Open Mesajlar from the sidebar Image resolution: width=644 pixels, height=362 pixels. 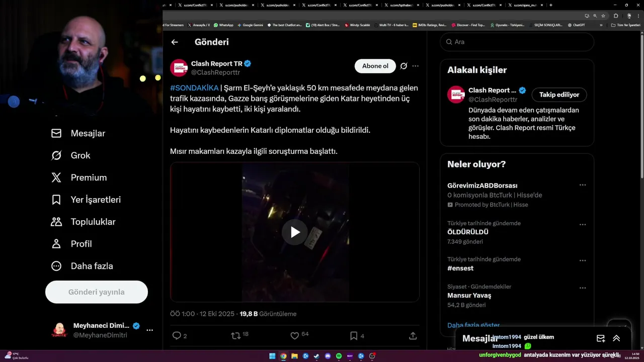pyautogui.click(x=78, y=133)
